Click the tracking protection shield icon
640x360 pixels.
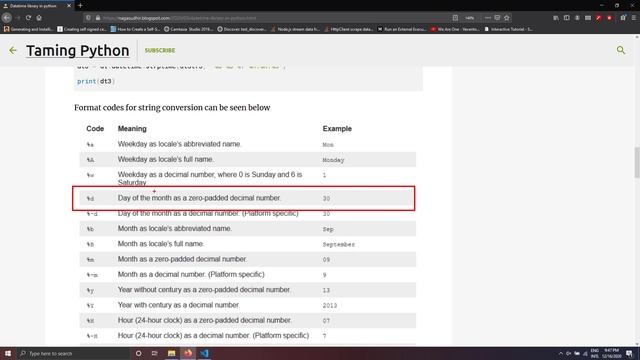(x=88, y=18)
